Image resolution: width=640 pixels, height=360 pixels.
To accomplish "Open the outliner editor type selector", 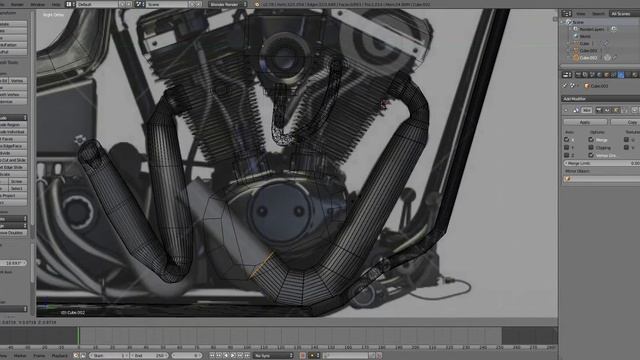I will [x=567, y=13].
